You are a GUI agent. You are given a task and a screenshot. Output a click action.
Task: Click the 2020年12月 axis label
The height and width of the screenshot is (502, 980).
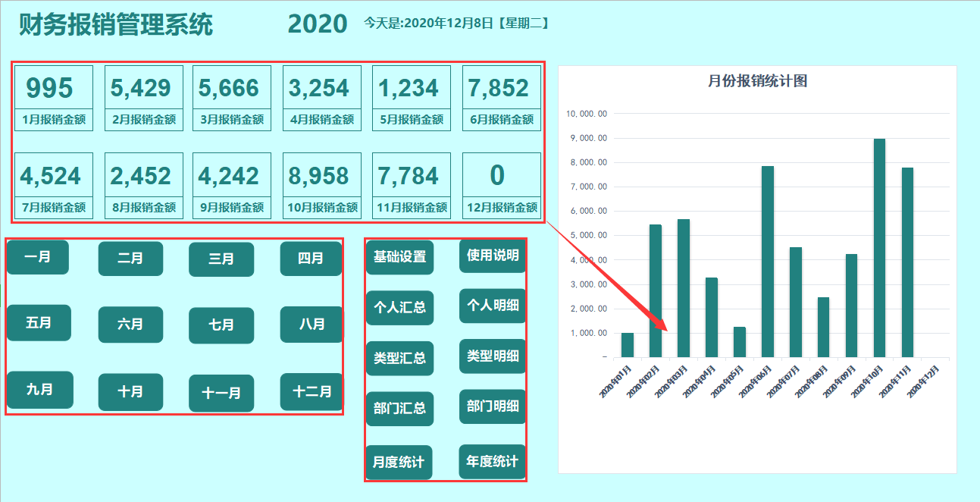click(924, 381)
